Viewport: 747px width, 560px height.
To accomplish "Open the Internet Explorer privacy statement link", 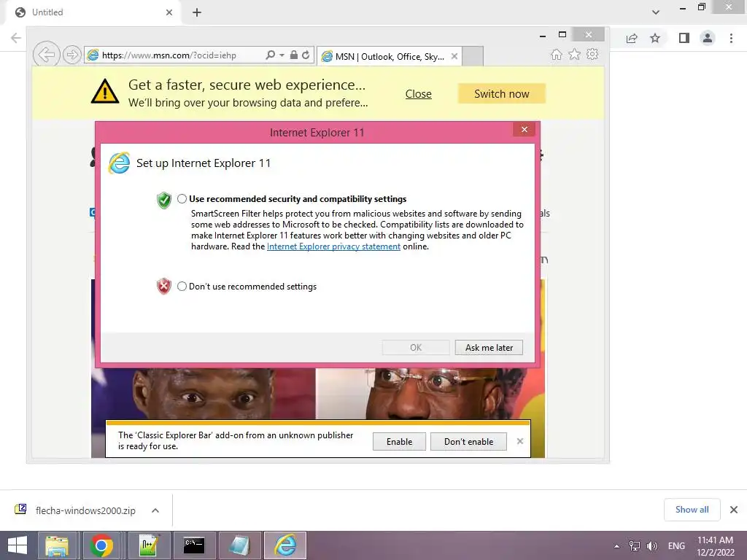I will 333,246.
